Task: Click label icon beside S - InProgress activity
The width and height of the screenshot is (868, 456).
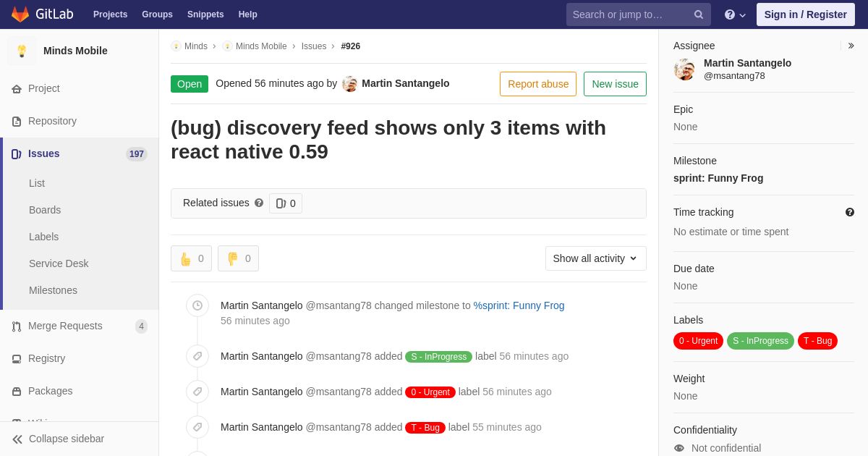Action: [x=197, y=356]
